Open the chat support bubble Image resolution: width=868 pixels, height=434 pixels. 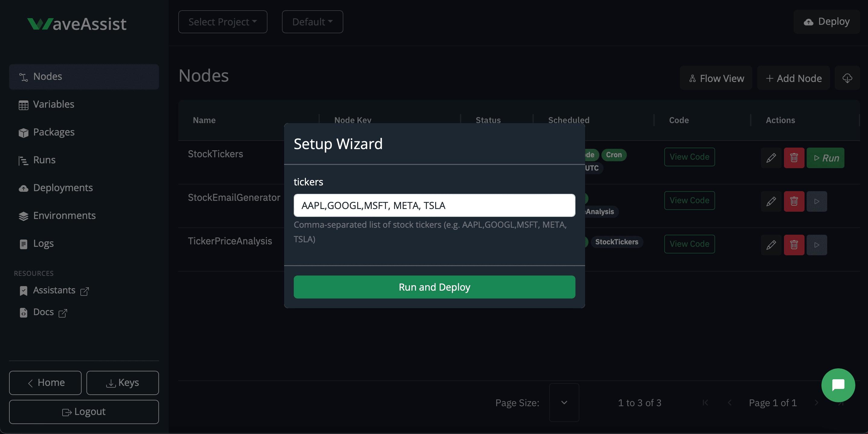point(838,385)
